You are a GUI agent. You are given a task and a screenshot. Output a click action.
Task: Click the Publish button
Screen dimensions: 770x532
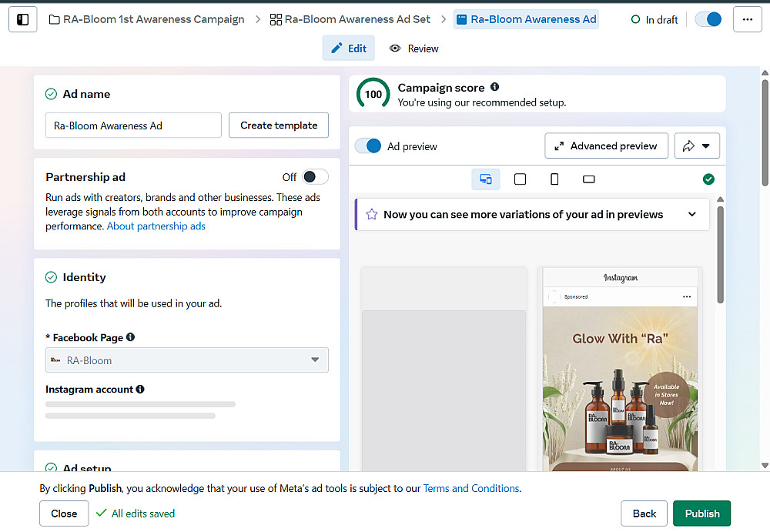point(701,514)
